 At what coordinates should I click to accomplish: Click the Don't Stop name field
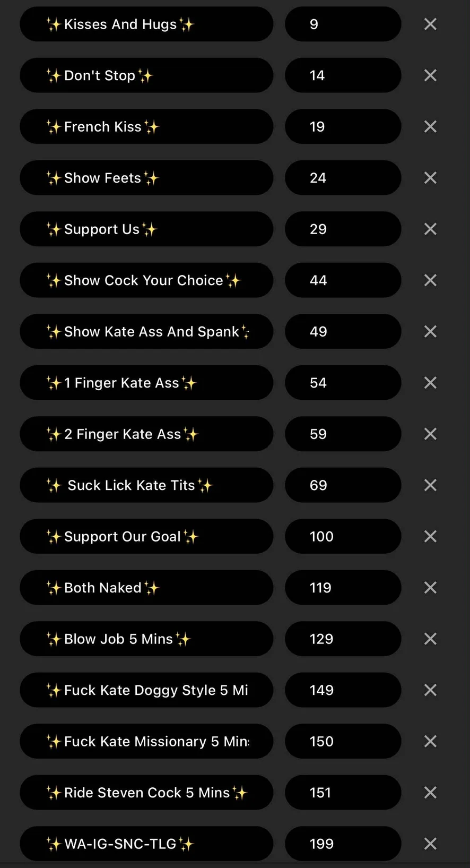click(146, 75)
